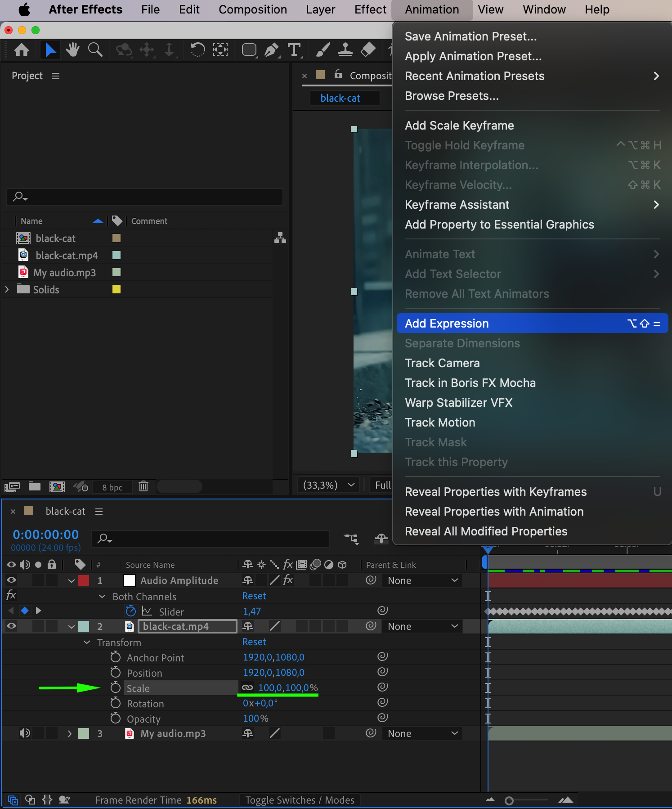The width and height of the screenshot is (672, 809).
Task: Click the Scale value 100,0,100,0%
Action: pyautogui.click(x=288, y=688)
